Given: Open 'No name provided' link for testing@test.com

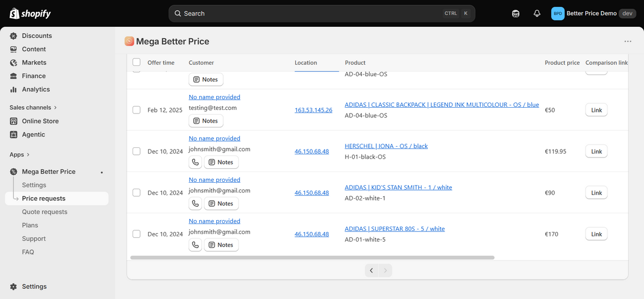Looking at the screenshot, I should 215,97.
